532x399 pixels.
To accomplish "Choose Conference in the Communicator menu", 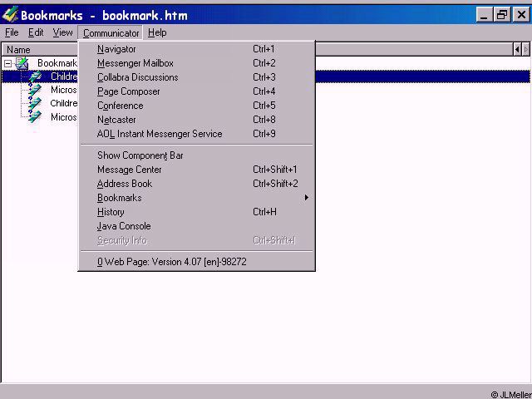I will (x=196, y=106).
